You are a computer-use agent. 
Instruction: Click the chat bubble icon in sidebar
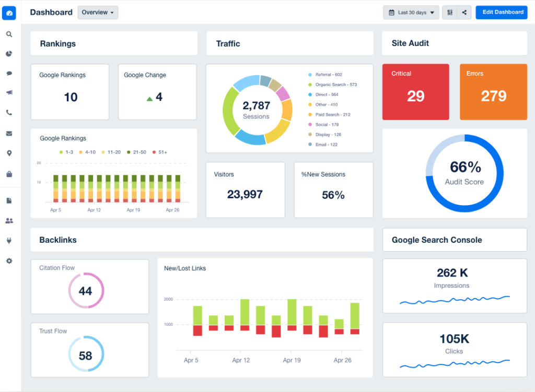9,73
